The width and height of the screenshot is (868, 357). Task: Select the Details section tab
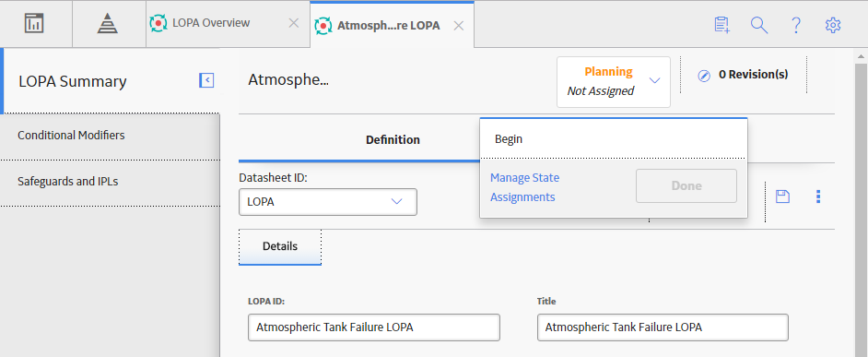point(280,246)
